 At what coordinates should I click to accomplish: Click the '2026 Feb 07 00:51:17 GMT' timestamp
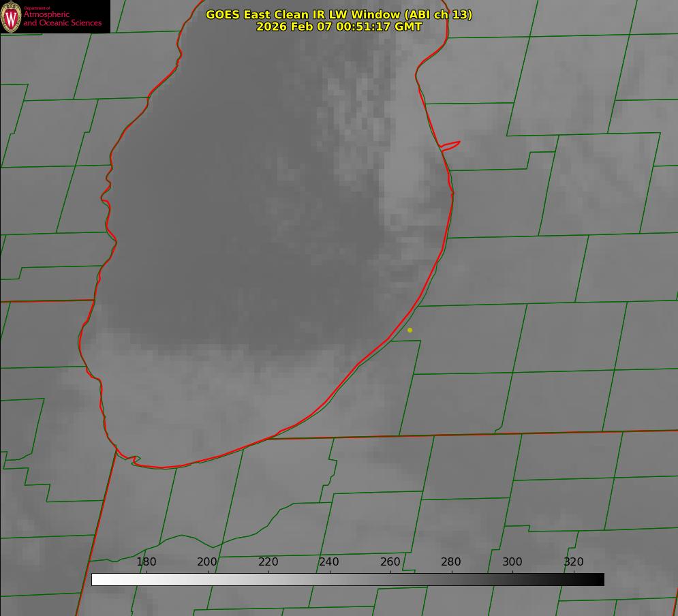click(339, 27)
